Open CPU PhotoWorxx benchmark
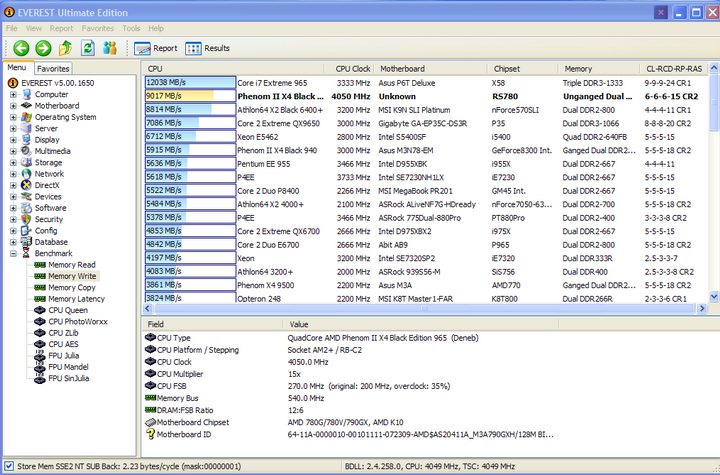Screen dimensions: 720x475 pos(78,322)
